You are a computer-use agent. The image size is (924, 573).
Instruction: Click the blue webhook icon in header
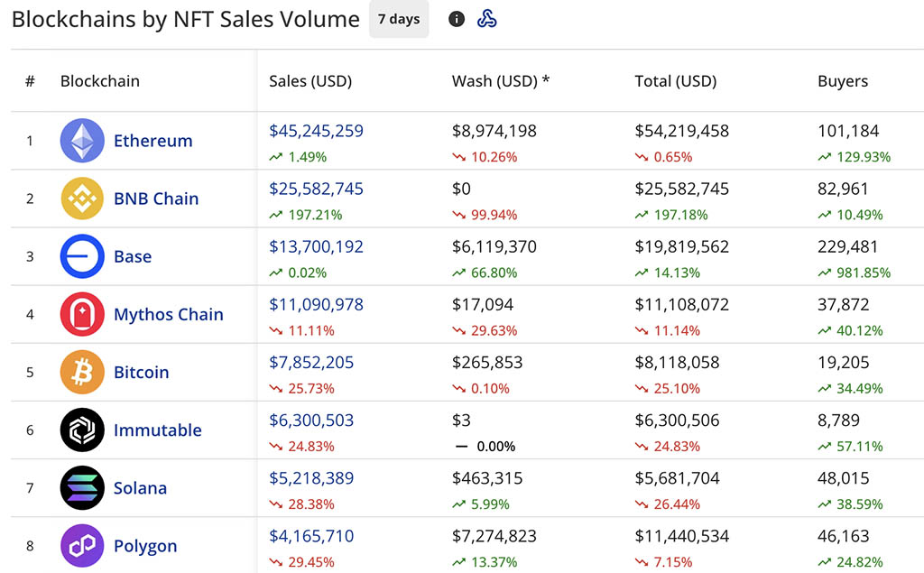[x=486, y=19]
